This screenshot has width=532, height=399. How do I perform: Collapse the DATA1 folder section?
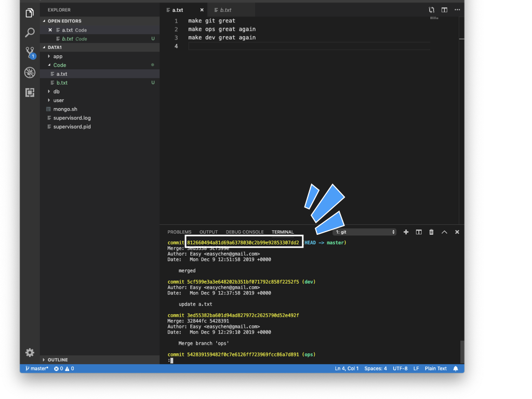(100, 47)
